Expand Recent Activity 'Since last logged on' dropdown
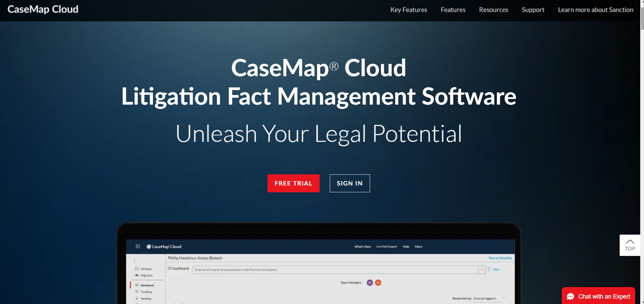The height and width of the screenshot is (304, 644). pos(489,299)
